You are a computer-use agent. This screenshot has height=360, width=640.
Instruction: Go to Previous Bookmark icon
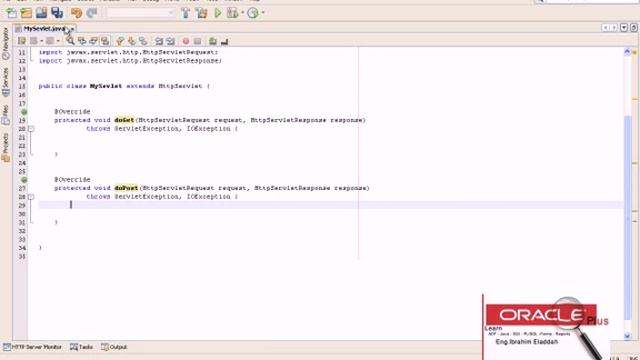click(x=120, y=41)
